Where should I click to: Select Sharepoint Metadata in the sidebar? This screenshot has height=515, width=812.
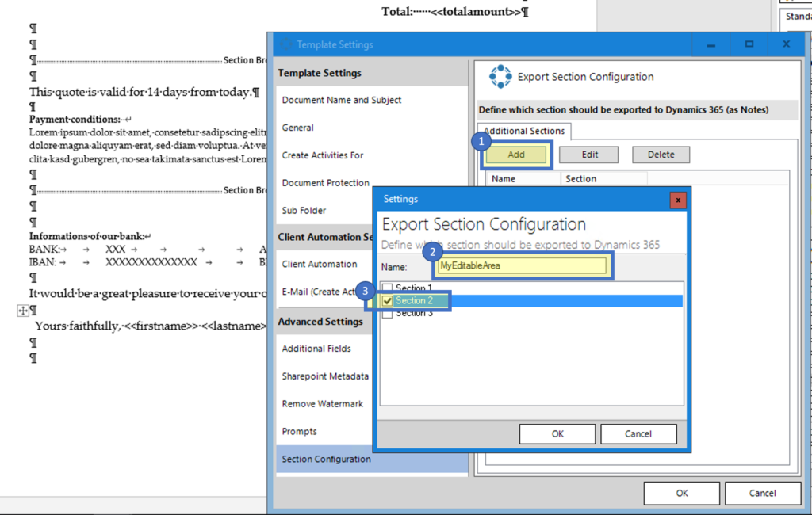point(325,376)
